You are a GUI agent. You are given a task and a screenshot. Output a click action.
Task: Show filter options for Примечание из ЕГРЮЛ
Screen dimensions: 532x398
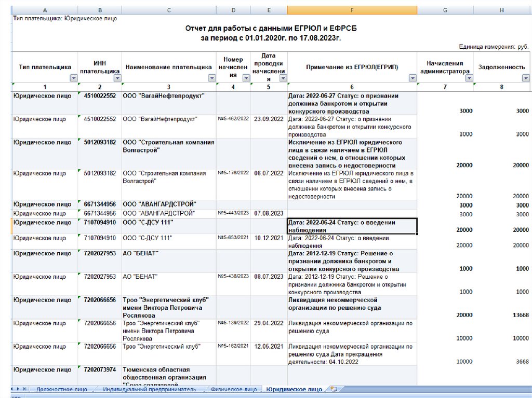[x=413, y=78]
